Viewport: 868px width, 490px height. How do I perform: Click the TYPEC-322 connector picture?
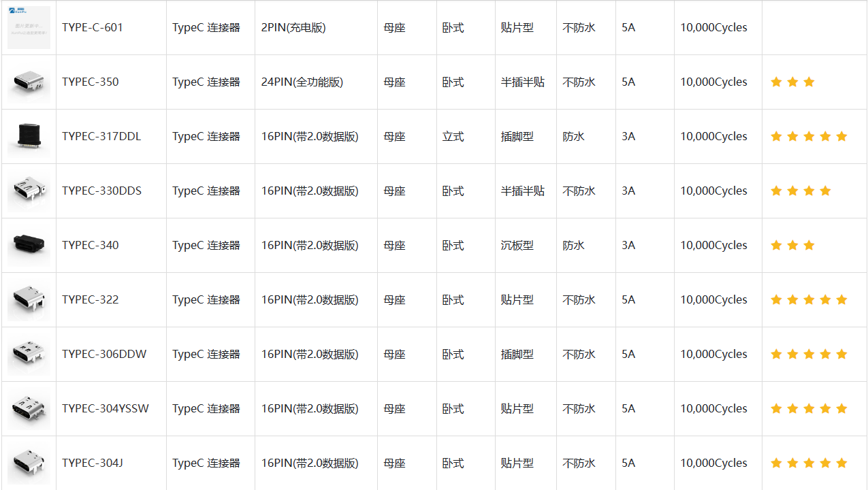[x=29, y=300]
